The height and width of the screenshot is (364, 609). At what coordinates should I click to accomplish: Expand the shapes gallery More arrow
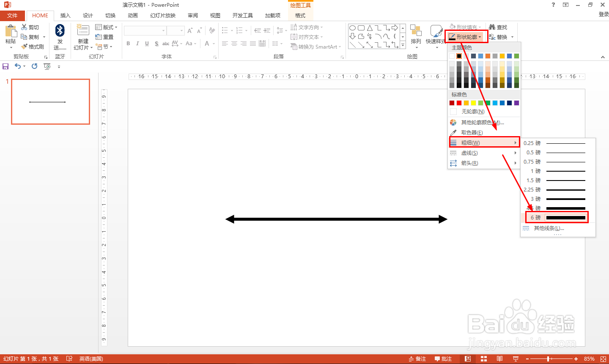point(403,45)
